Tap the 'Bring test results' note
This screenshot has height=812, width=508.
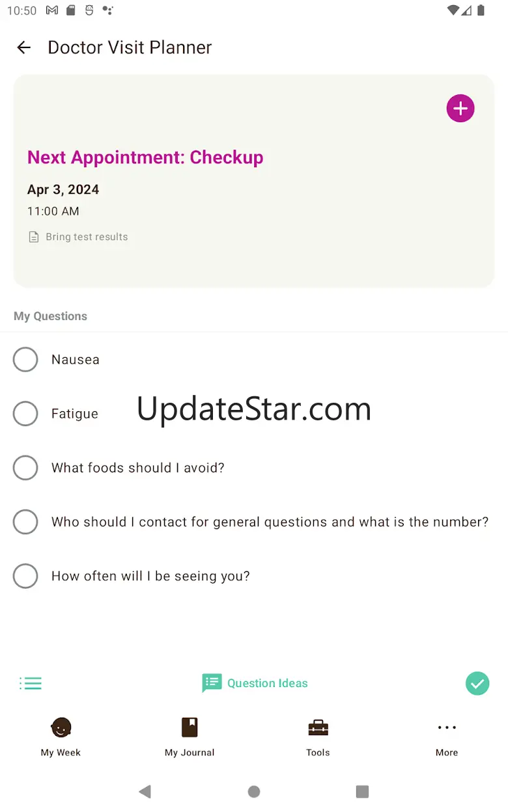(87, 237)
